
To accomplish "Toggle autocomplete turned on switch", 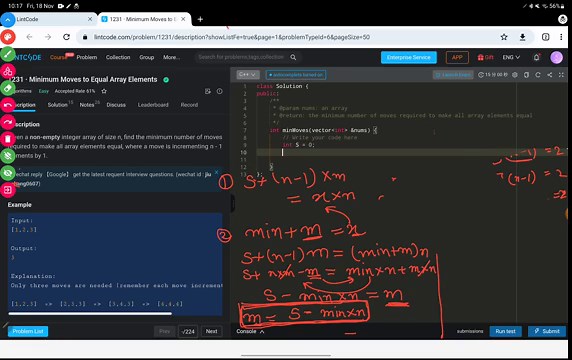I will [x=296, y=75].
